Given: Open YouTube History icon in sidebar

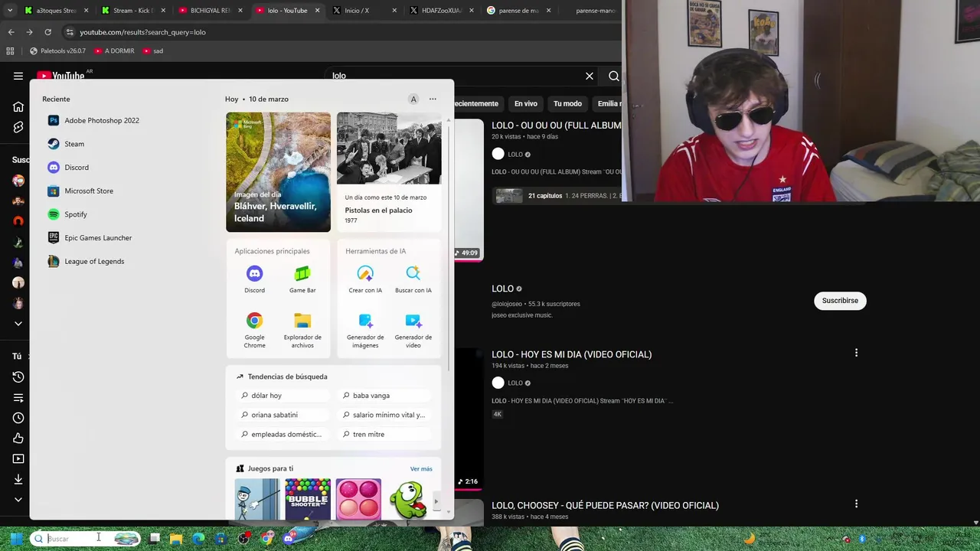Looking at the screenshot, I should point(18,377).
